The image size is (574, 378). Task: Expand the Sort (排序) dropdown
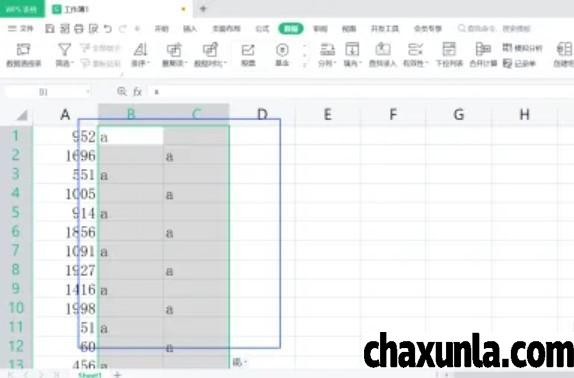coord(141,63)
